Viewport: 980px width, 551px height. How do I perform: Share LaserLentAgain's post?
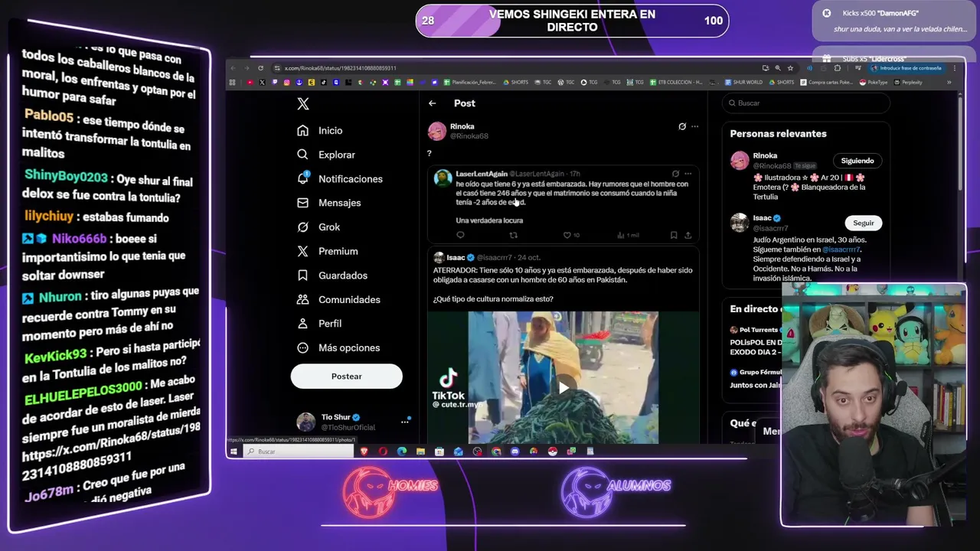688,236
